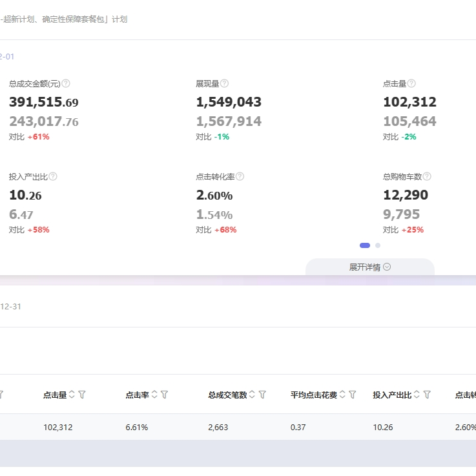Click help icon beside 总购物车数
Image resolution: width=476 pixels, height=476 pixels.
pos(427,176)
